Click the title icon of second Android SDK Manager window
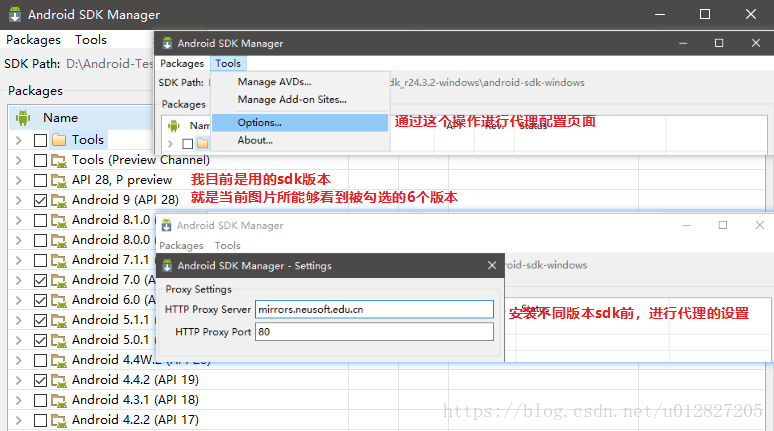The height and width of the screenshot is (431, 774). pyautogui.click(x=167, y=43)
